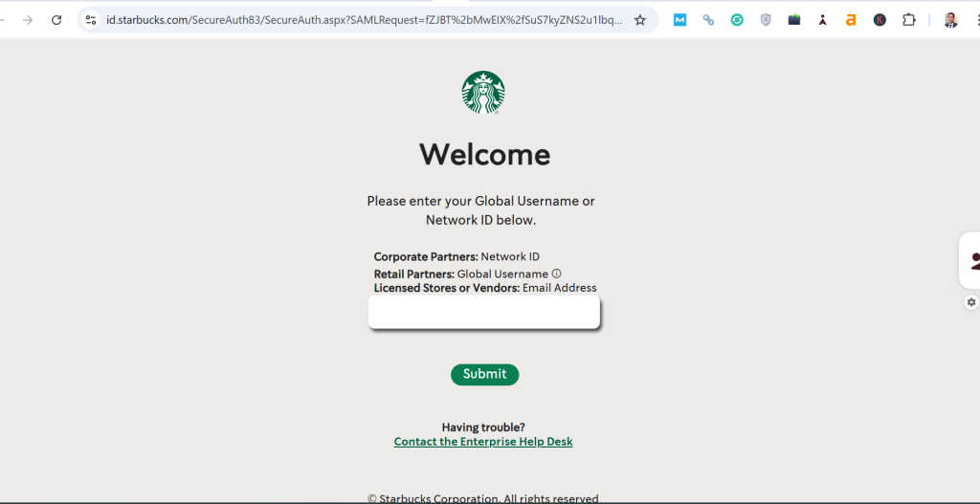Open the Extensions puzzle-piece menu
This screenshot has width=980, height=504.
(909, 20)
